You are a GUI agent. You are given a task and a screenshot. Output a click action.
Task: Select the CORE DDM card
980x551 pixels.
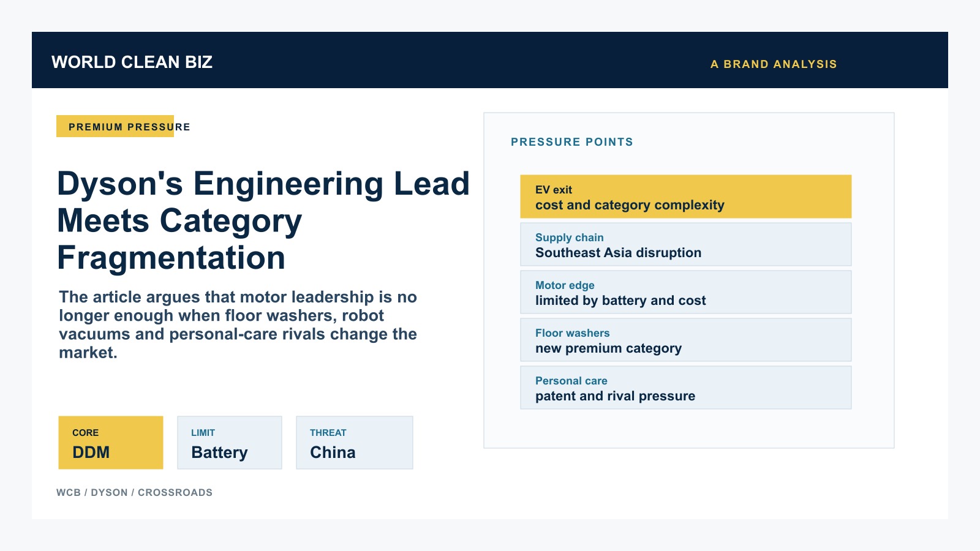111,443
